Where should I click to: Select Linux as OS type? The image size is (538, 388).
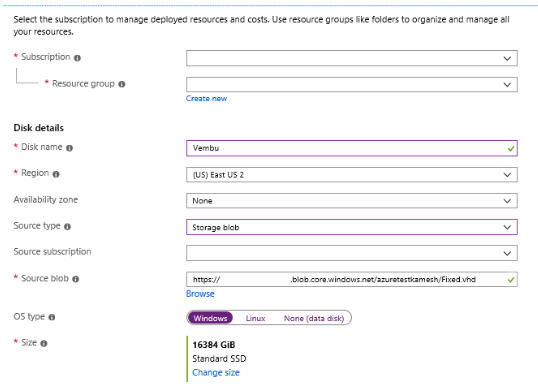pyautogui.click(x=256, y=318)
